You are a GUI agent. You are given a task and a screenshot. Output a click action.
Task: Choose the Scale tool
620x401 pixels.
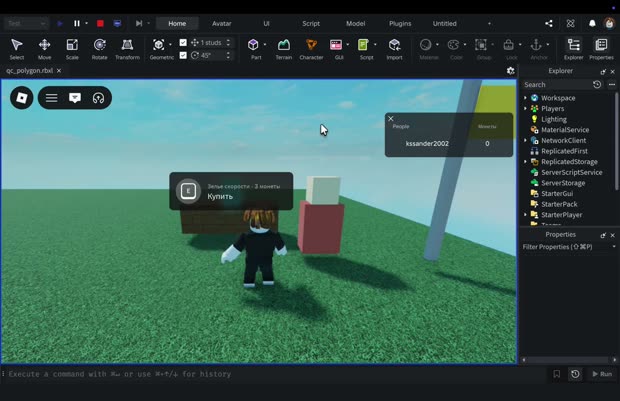click(x=72, y=49)
